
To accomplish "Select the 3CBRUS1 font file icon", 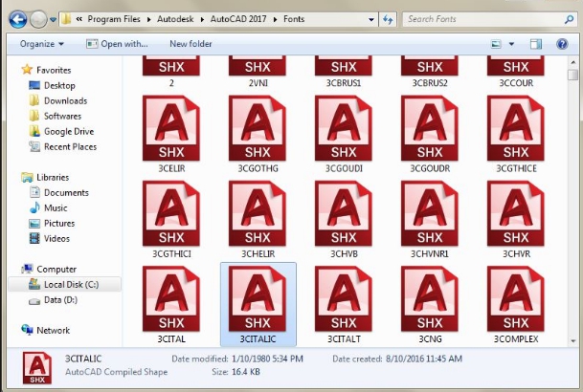I will point(344,66).
